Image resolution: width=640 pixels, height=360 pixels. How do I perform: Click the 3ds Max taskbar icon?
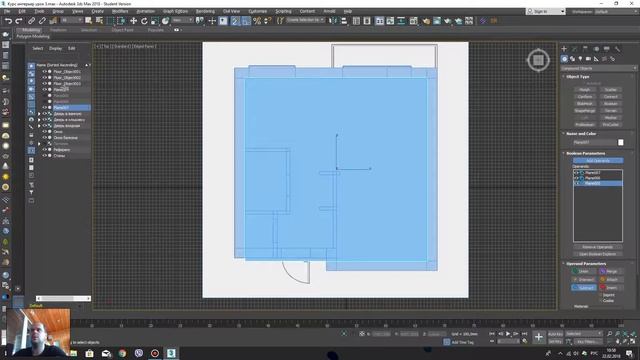pos(171,353)
